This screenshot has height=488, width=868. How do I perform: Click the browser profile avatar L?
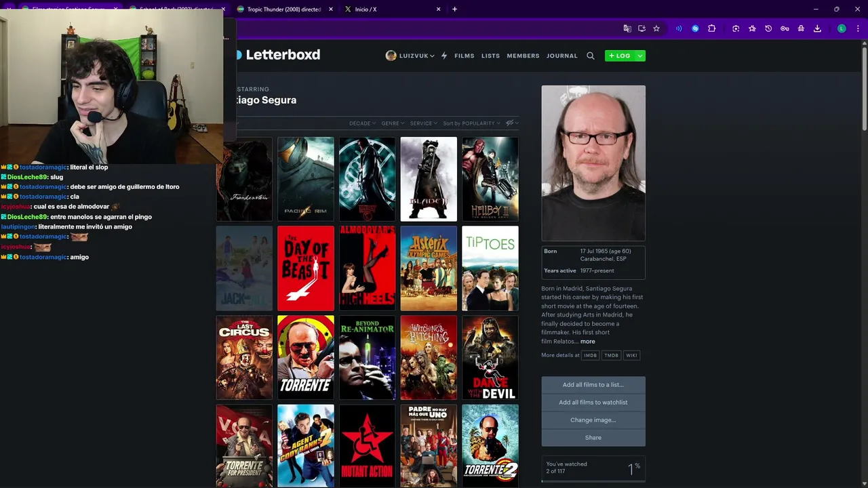(842, 28)
